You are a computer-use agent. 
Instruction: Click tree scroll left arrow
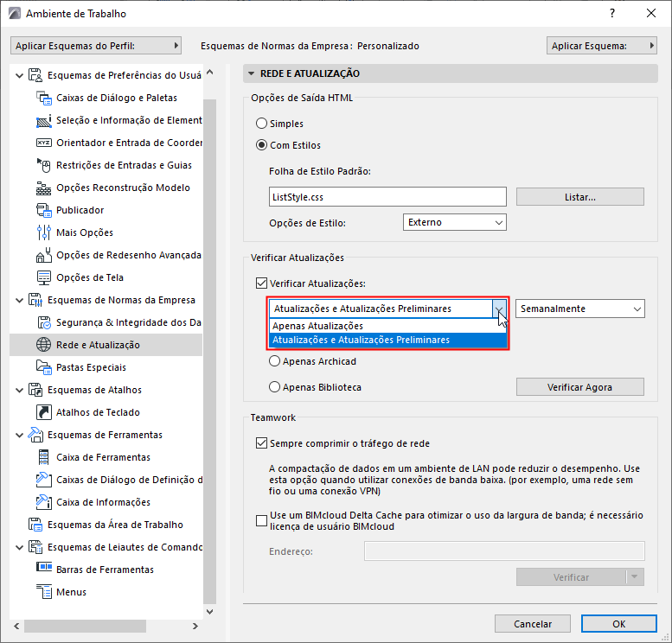point(16,626)
